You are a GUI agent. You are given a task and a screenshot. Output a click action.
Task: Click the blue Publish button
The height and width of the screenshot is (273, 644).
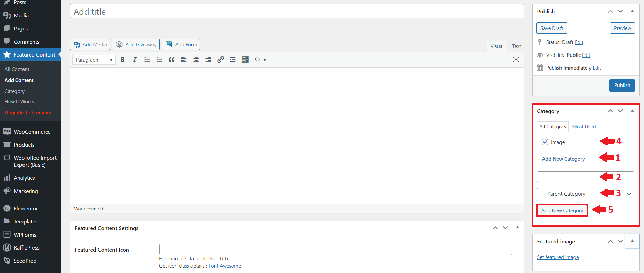[622, 85]
